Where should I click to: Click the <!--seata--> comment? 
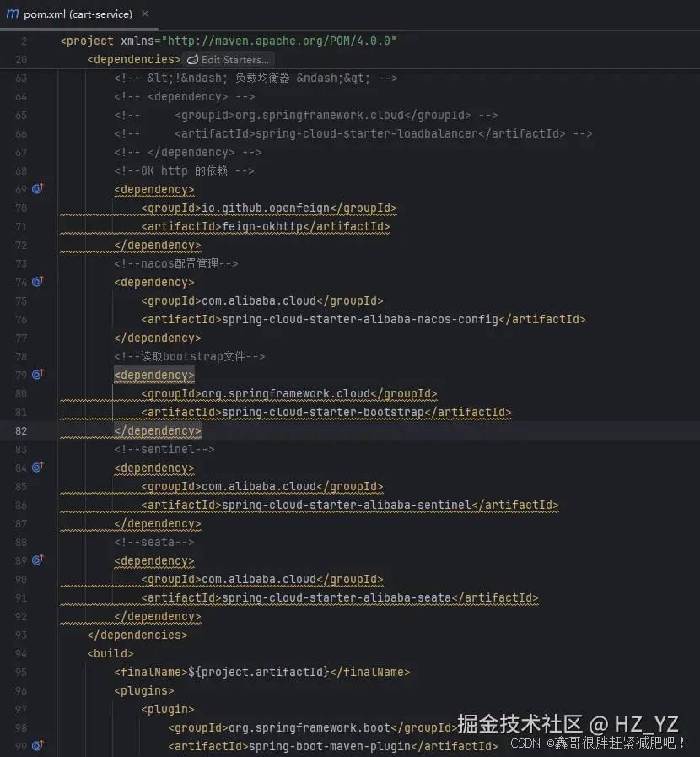tap(154, 542)
